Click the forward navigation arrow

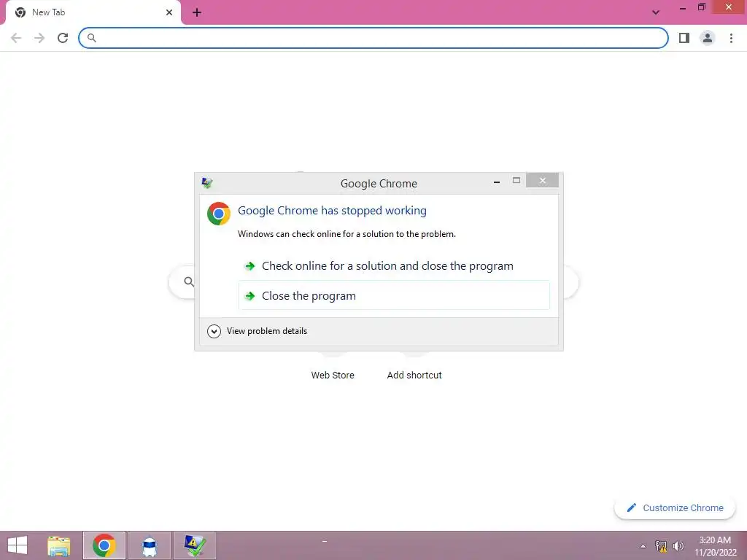coord(39,38)
